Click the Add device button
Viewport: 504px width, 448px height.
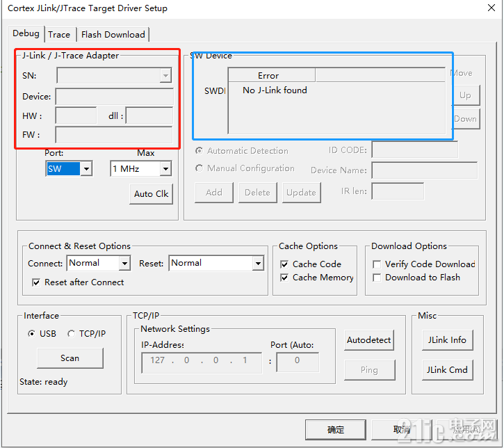[x=214, y=192]
